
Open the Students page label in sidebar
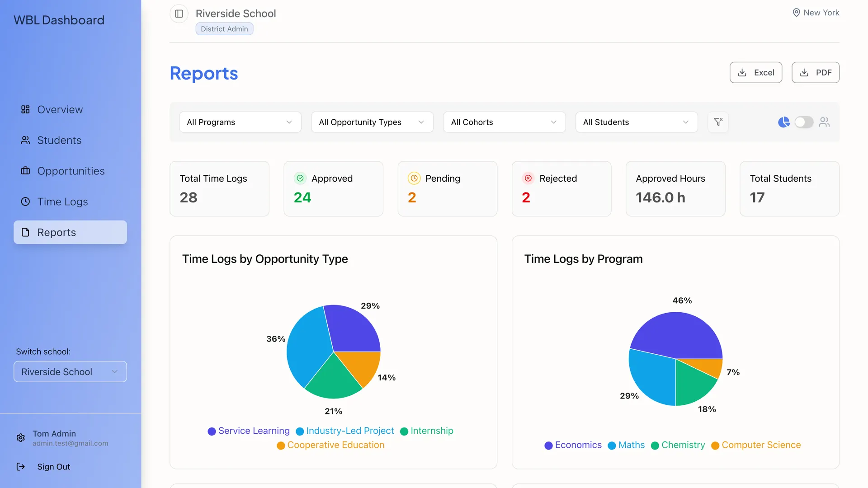59,140
